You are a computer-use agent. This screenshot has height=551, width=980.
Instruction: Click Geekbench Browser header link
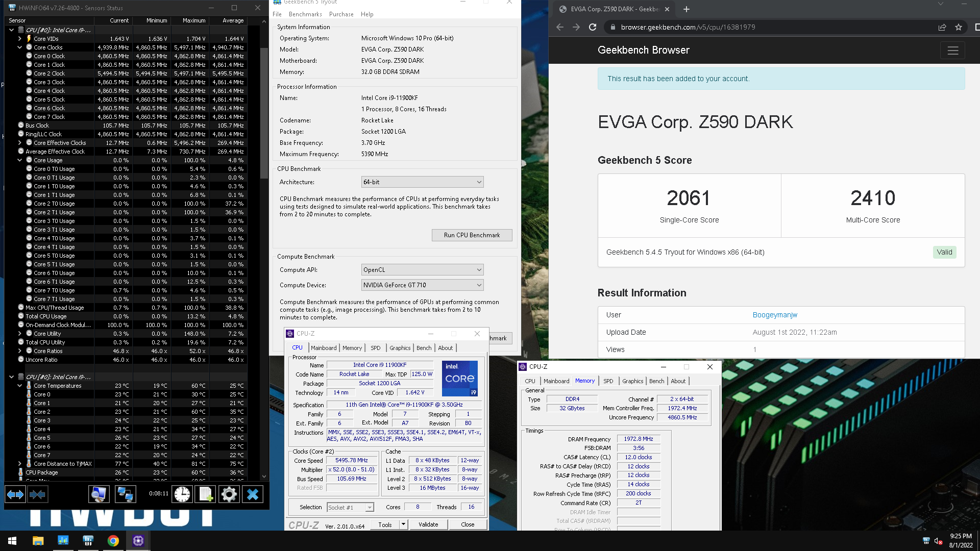[x=643, y=50]
